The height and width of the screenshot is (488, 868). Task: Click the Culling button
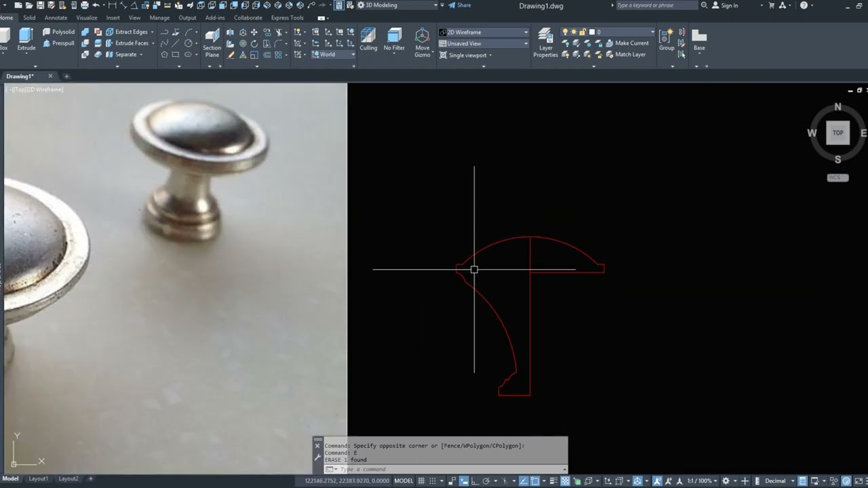pos(369,39)
